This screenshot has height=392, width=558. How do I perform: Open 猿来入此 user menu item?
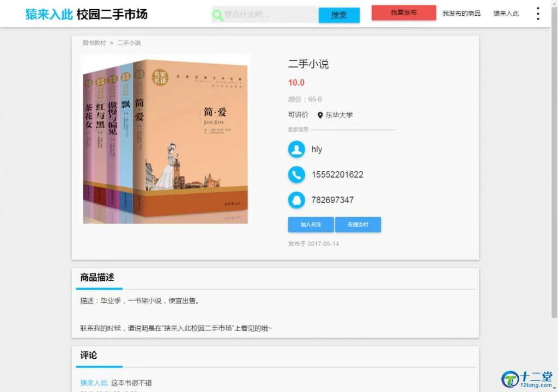click(x=506, y=14)
